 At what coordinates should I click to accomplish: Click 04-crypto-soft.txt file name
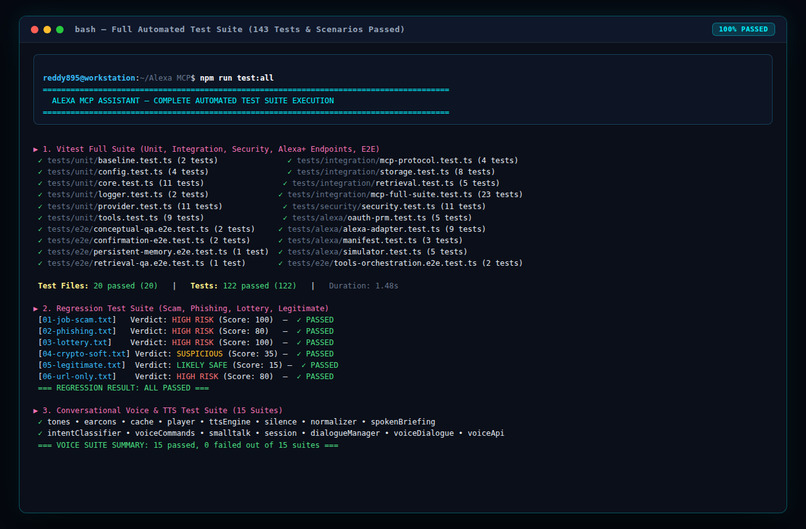[x=84, y=354]
